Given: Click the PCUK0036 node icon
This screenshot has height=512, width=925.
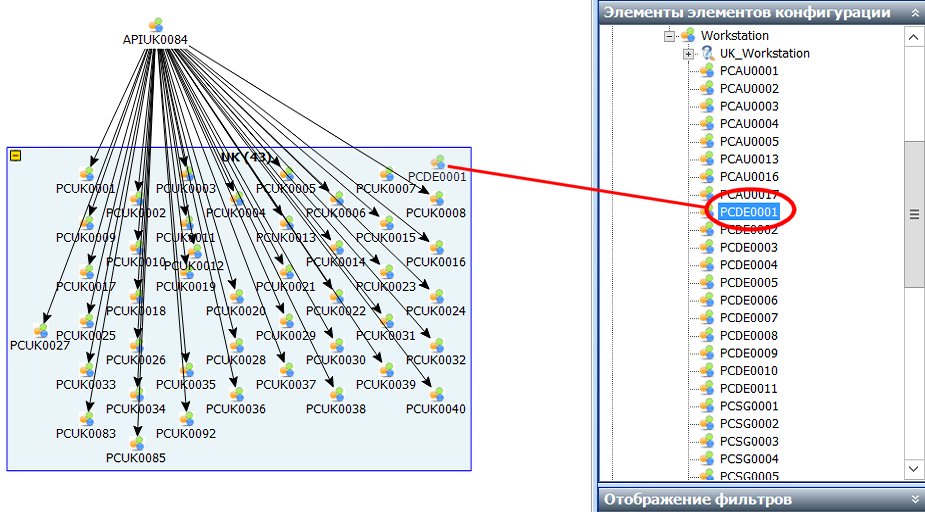Looking at the screenshot, I should click(x=237, y=395).
